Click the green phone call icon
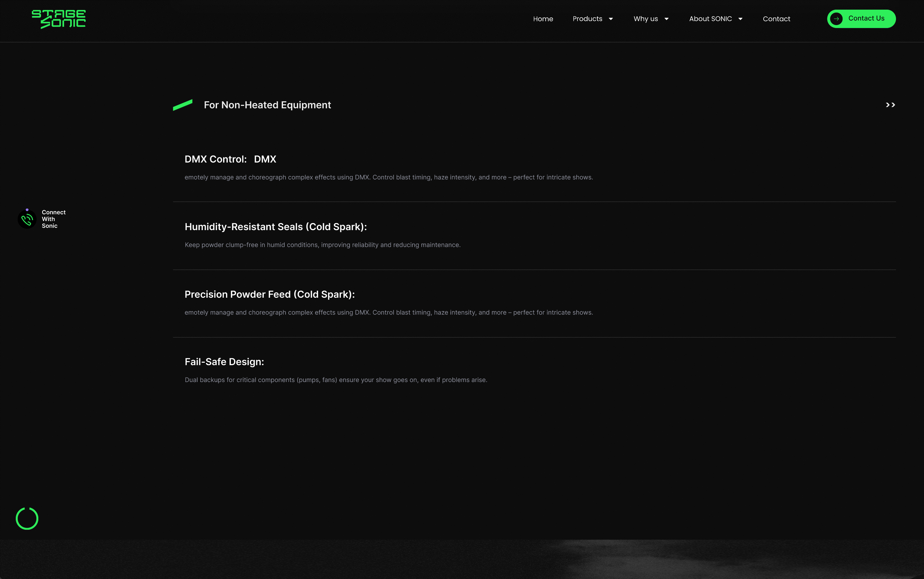The image size is (924, 579). 27,219
